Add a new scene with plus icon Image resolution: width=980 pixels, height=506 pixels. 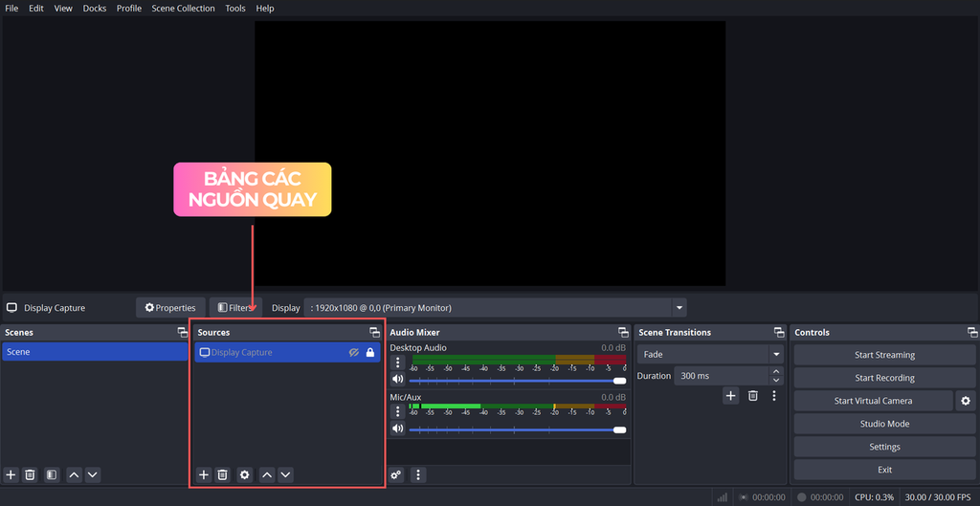point(11,474)
